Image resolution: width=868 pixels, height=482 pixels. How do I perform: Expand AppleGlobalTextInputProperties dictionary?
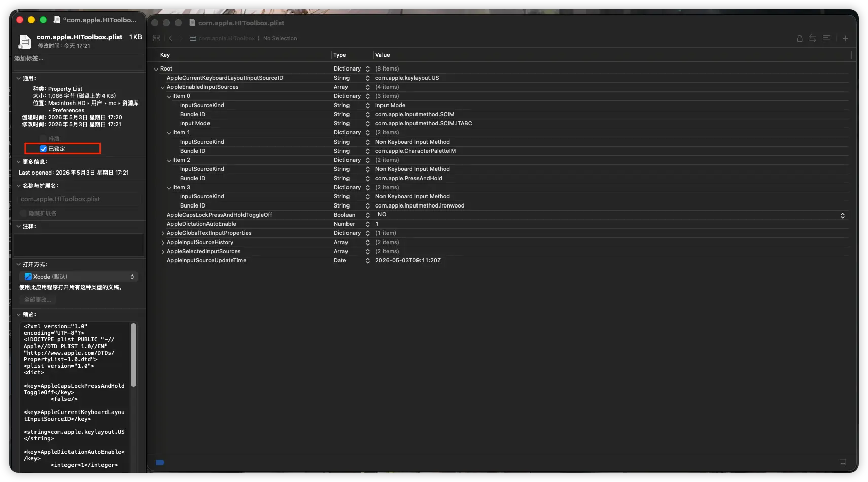163,233
